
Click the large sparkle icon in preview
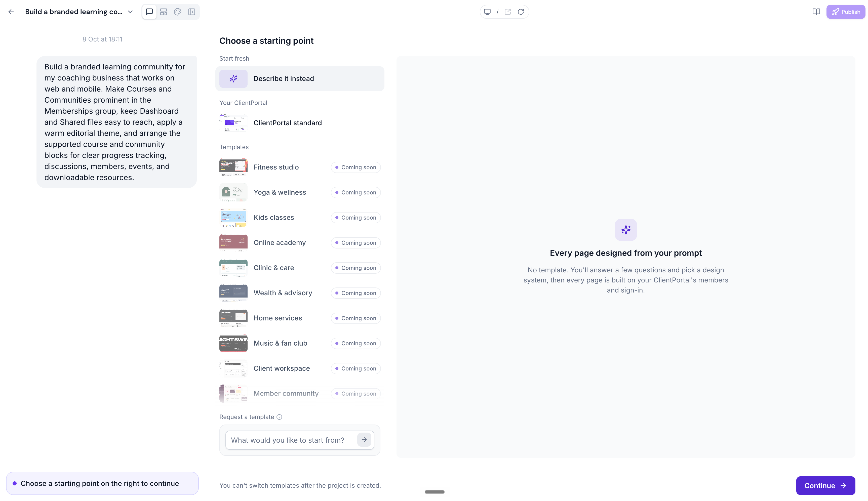(626, 230)
